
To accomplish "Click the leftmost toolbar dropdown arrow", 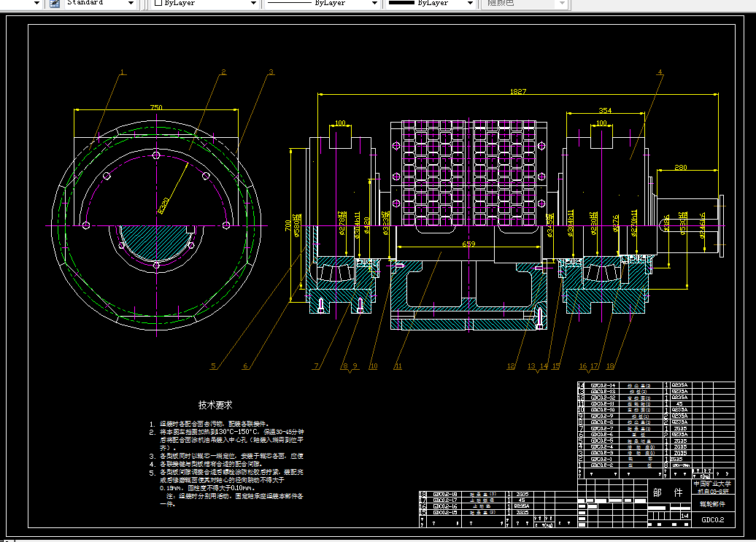I will 36,4.
